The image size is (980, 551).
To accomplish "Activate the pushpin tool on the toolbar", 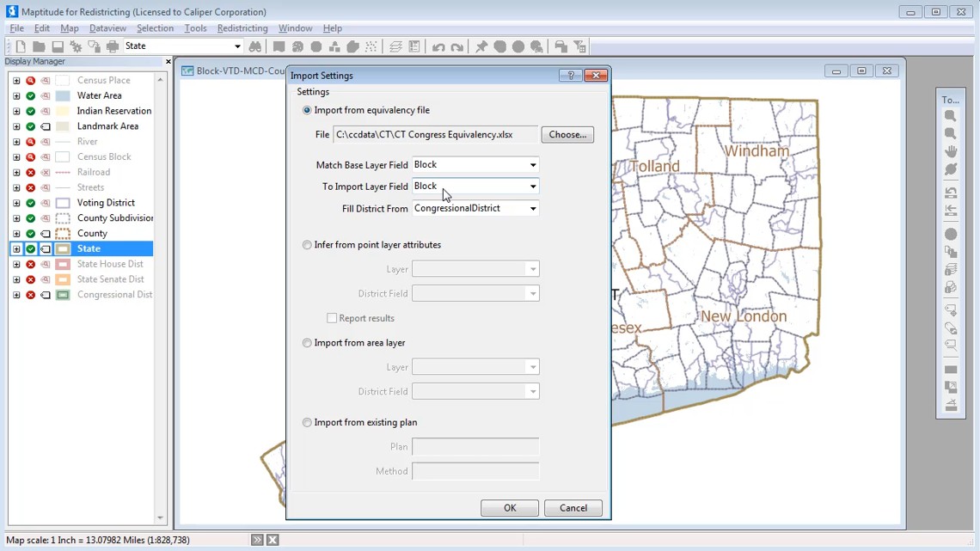I will tap(481, 46).
